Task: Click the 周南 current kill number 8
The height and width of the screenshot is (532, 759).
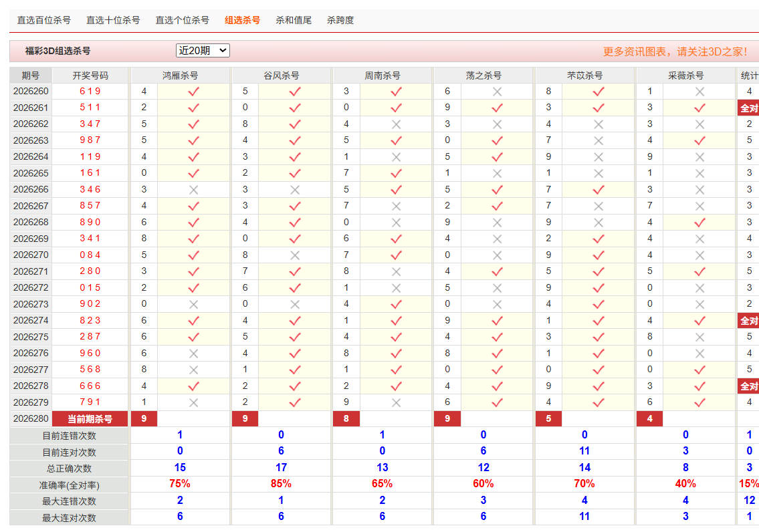Action: tap(346, 419)
